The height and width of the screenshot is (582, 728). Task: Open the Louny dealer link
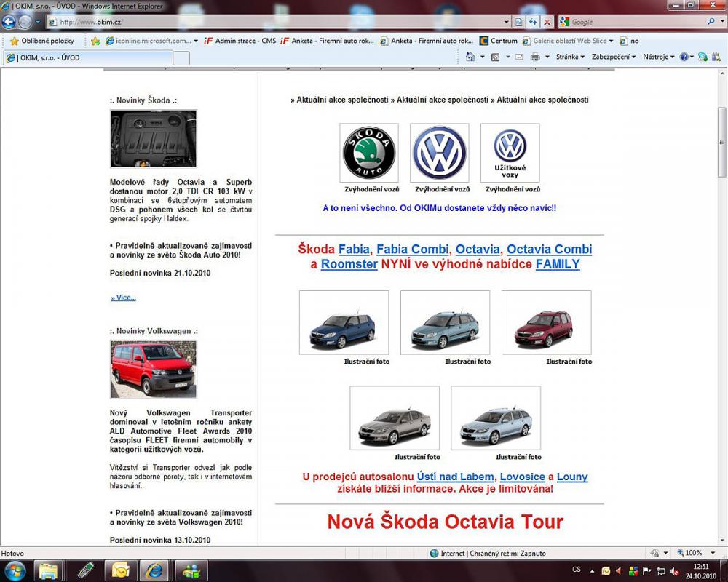coord(572,477)
